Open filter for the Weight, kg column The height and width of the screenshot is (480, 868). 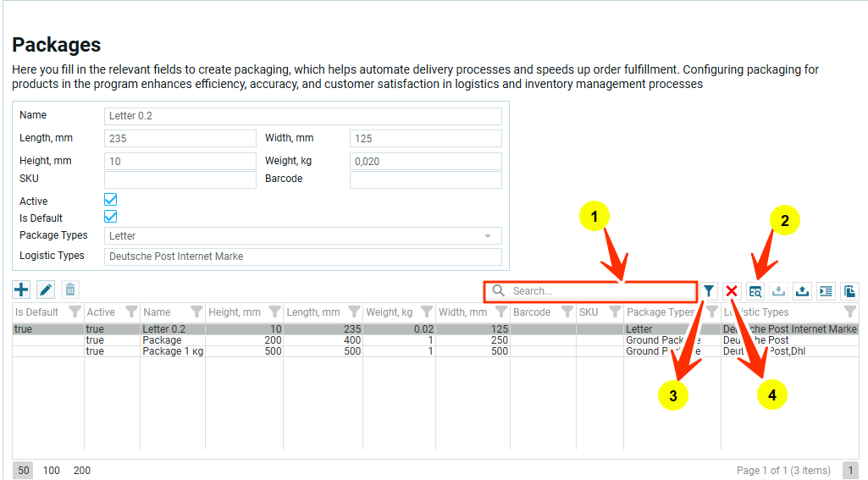click(426, 312)
